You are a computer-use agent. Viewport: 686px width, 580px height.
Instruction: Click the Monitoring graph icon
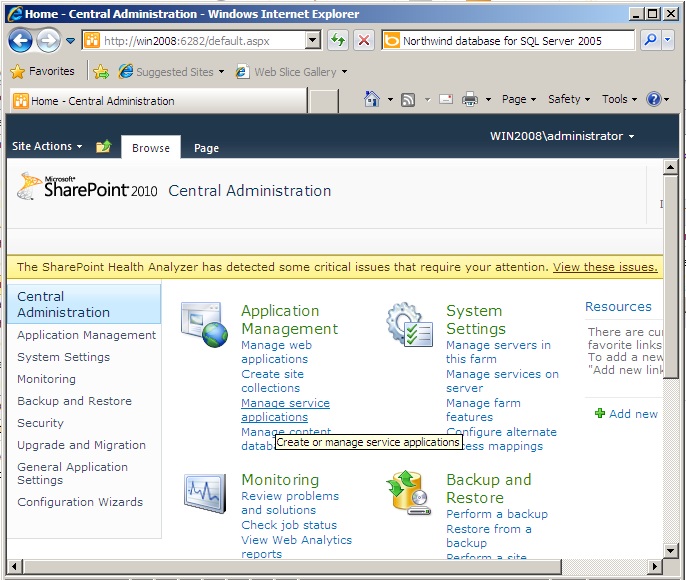(205, 493)
